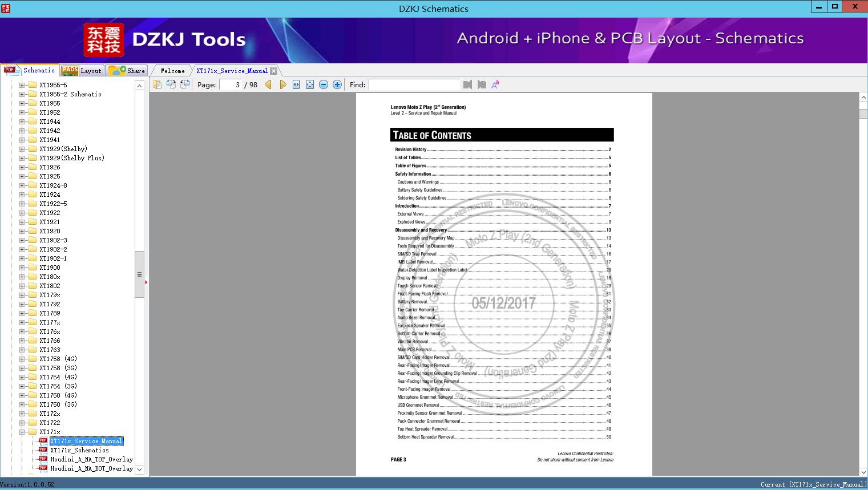Image resolution: width=868 pixels, height=490 pixels.
Task: Click the tree panel scrollbar thumb
Action: click(139, 274)
